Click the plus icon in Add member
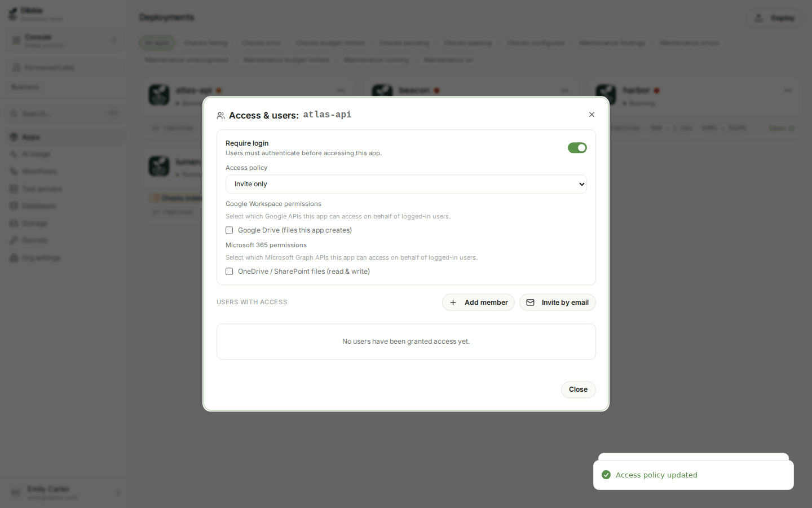This screenshot has height=508, width=812. coord(453,303)
